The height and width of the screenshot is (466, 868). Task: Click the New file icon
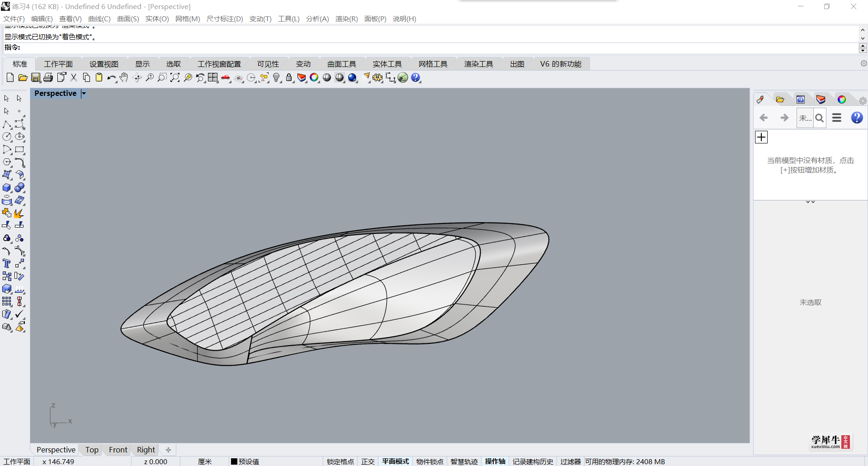(10, 78)
